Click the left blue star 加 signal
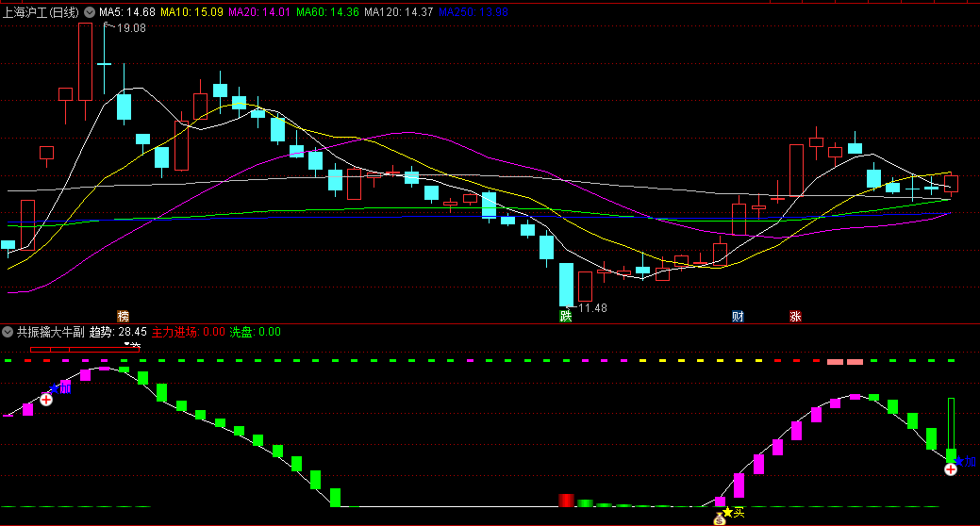Image resolution: width=980 pixels, height=526 pixels. [60, 388]
